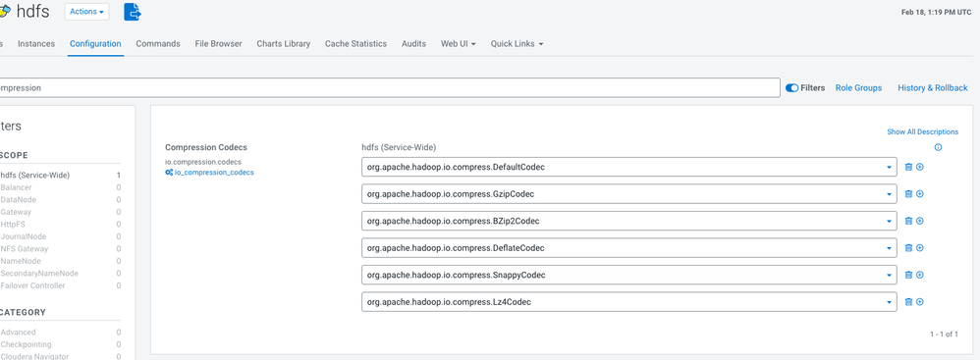
Task: Click the io_compression_codecs link
Action: tap(214, 173)
